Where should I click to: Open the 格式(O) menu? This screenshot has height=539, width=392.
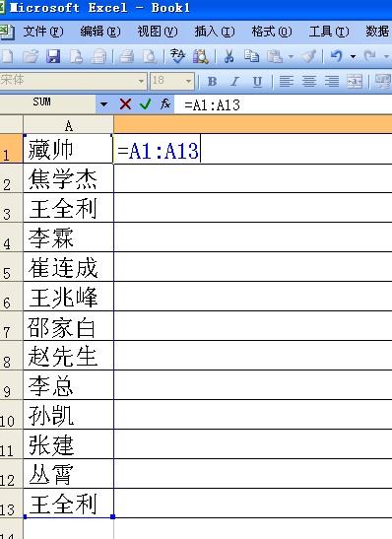point(272,32)
